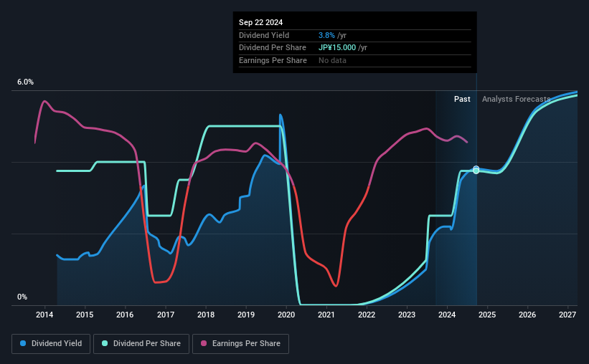Screen dimensions: 589x364
Task: Click the 2025 x-axis label
Action: (x=487, y=315)
